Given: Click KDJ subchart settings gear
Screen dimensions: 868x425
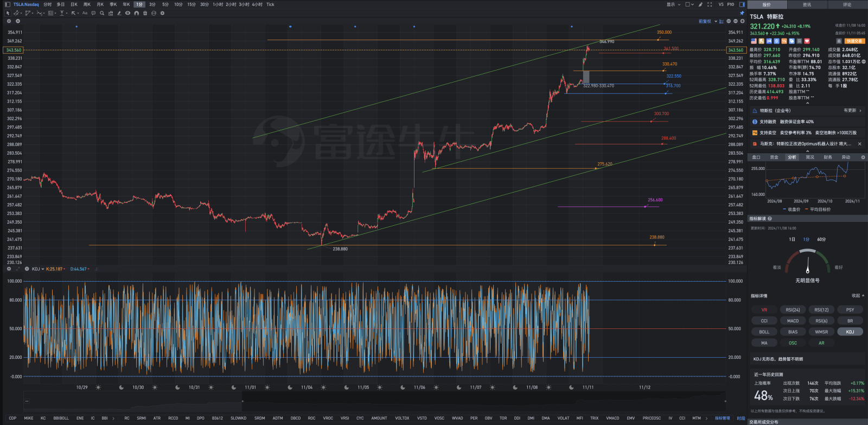Looking at the screenshot, I should click(x=9, y=269).
